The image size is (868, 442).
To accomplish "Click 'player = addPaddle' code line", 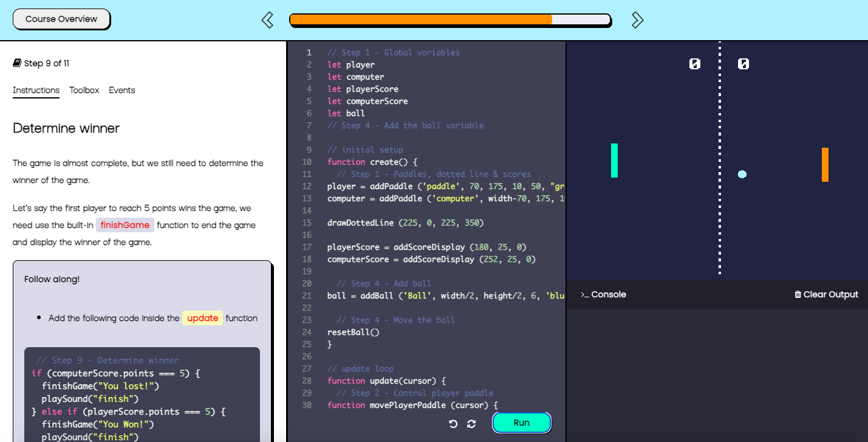I will click(446, 186).
